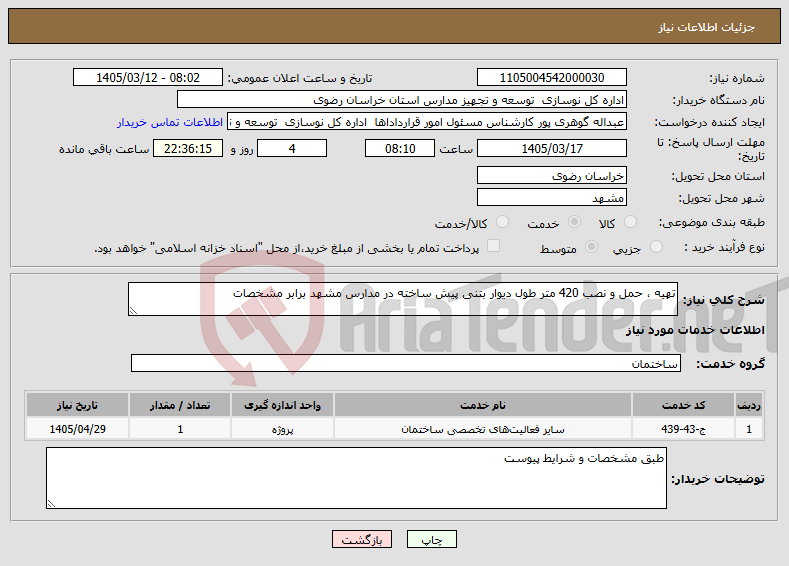
Task: Click the تاریخ نیاز column header
Action: click(x=77, y=405)
